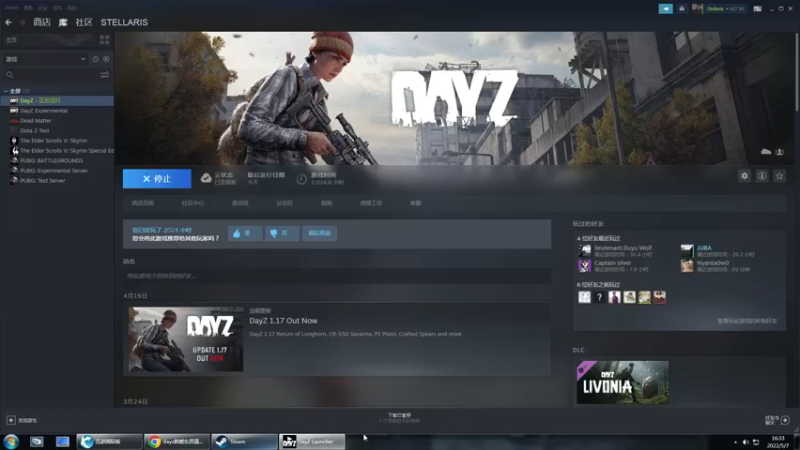Image resolution: width=800 pixels, height=450 pixels.
Task: Collapse the All games list group
Action: tap(6, 91)
